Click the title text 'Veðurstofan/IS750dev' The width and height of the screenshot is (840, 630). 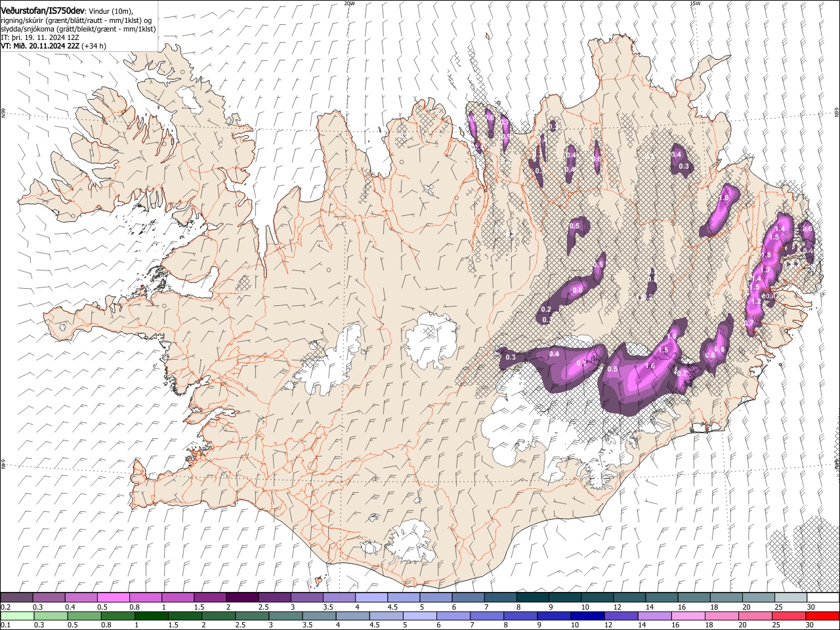(x=43, y=10)
